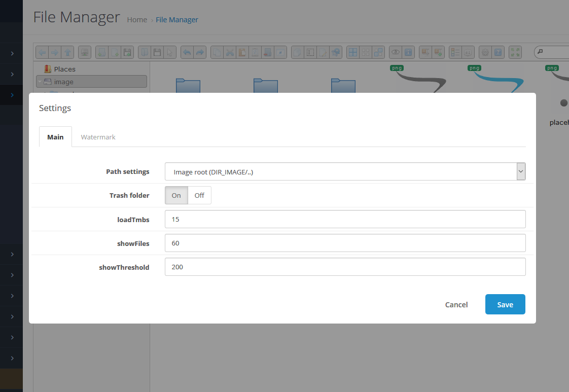The image size is (569, 392).
Task: Click the edit file pencil icon
Action: 323,53
